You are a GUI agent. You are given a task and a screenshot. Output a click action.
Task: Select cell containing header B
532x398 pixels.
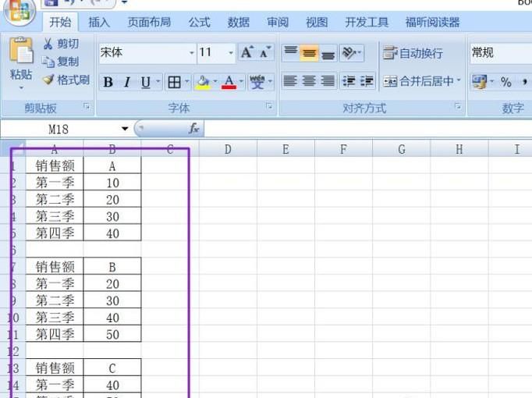click(x=112, y=267)
